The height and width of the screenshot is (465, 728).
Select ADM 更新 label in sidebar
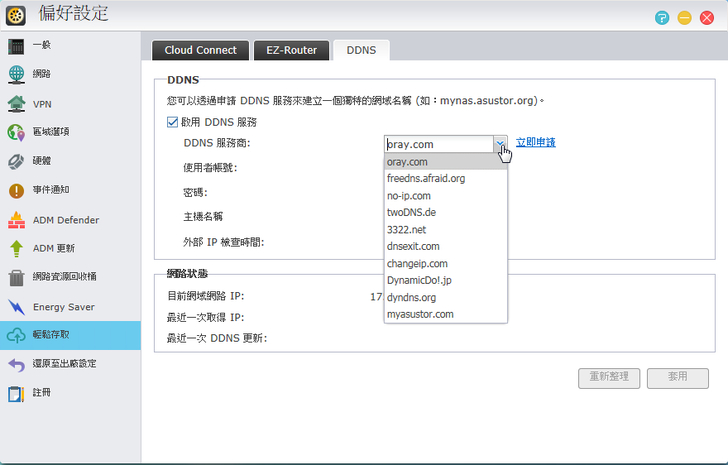click(x=54, y=248)
